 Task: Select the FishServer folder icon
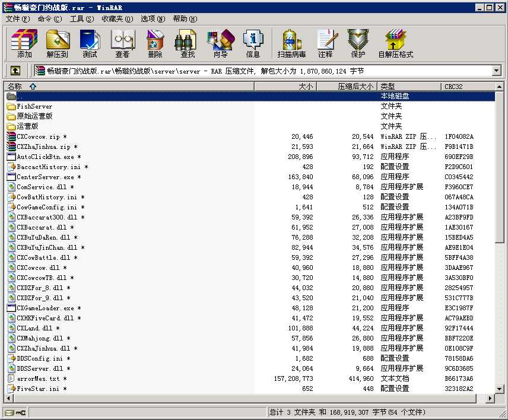point(11,107)
